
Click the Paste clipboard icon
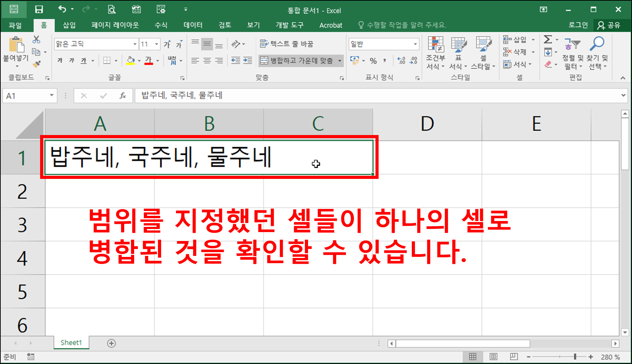(16, 45)
